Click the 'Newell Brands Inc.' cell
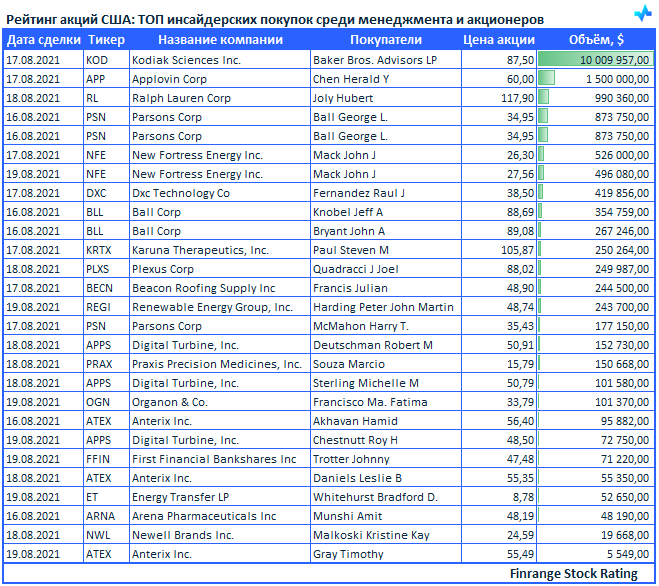This screenshot has width=659, height=586. click(220, 535)
